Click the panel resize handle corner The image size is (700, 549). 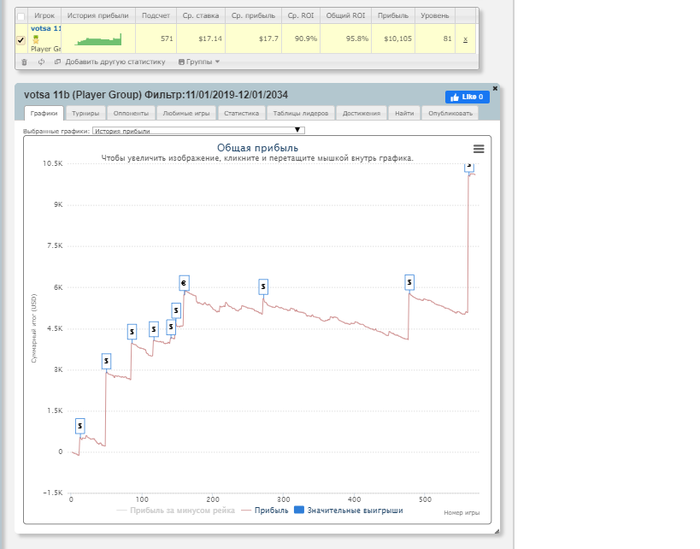point(496,531)
